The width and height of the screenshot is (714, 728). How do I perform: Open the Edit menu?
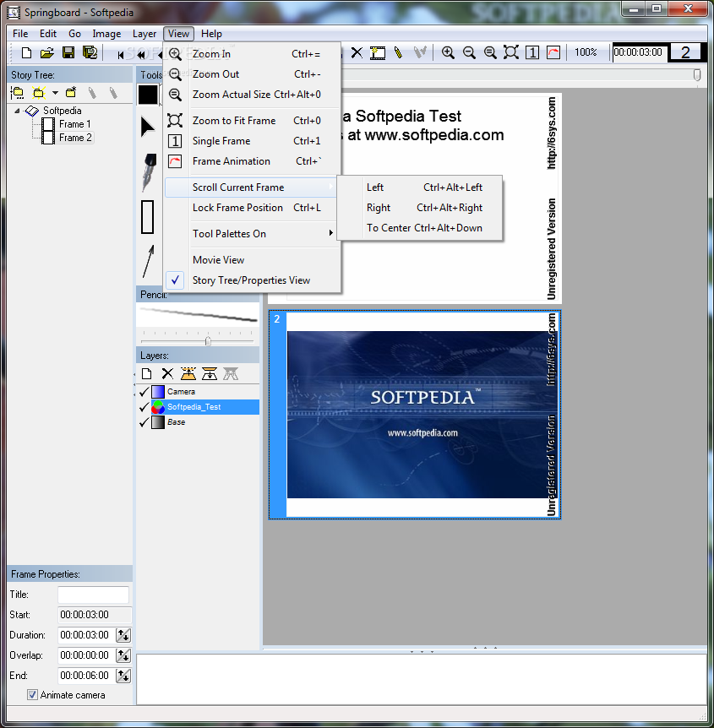[48, 34]
